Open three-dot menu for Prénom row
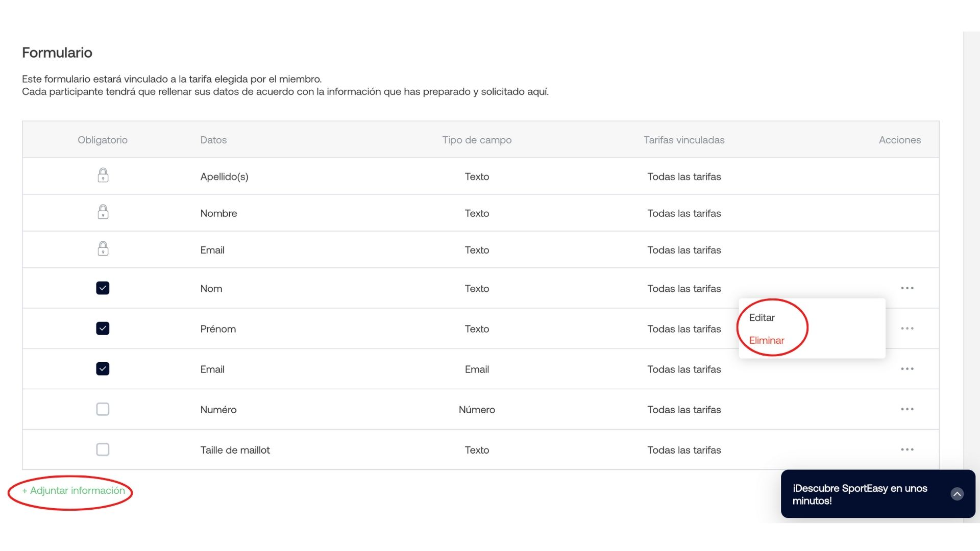This screenshot has height=551, width=980. click(x=907, y=329)
